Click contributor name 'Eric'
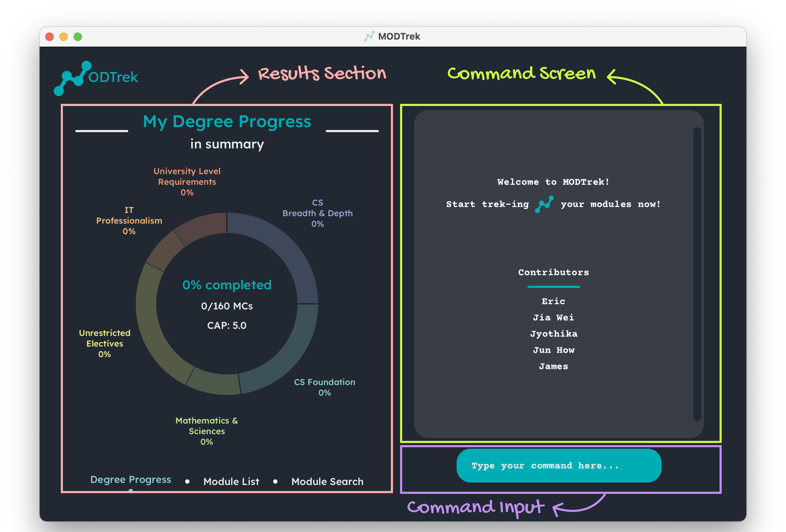This screenshot has height=532, width=786. point(554,302)
